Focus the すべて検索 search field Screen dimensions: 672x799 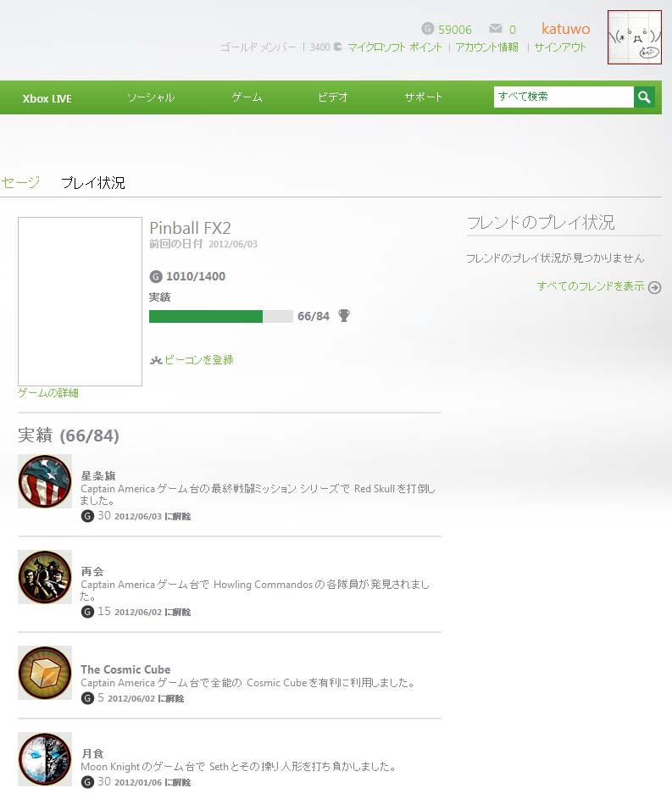pos(564,97)
